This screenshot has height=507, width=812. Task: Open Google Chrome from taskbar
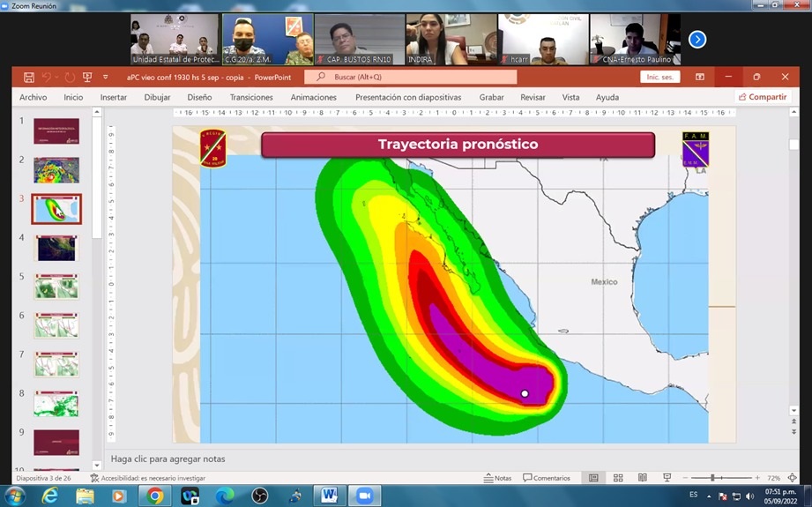154,496
